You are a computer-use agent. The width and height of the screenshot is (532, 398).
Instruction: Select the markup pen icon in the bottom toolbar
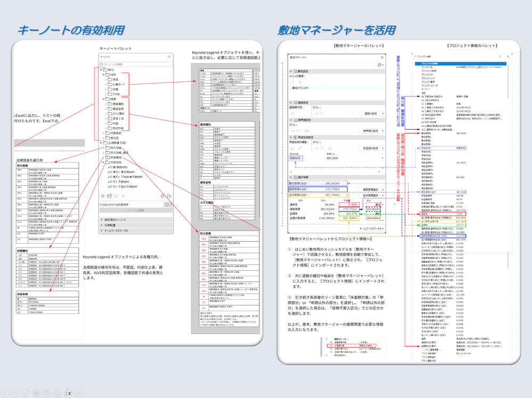pyautogui.click(x=26, y=393)
